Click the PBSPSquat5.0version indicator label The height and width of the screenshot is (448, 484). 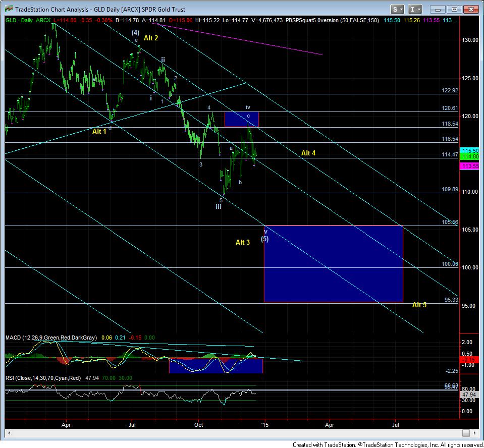[332, 20]
